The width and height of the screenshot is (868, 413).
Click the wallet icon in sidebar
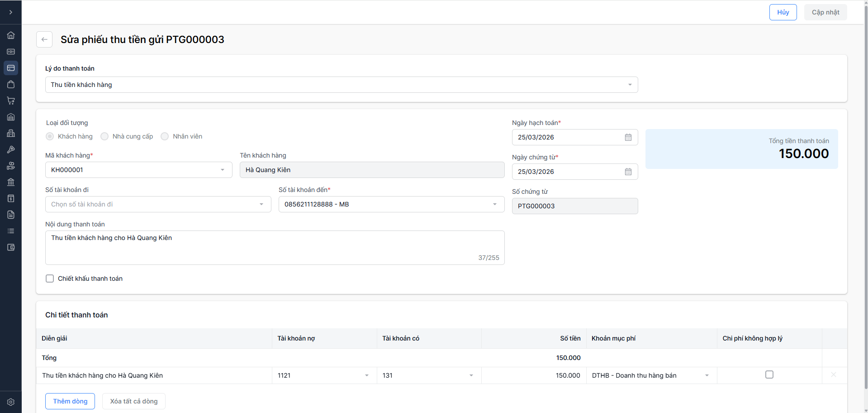pos(11,247)
